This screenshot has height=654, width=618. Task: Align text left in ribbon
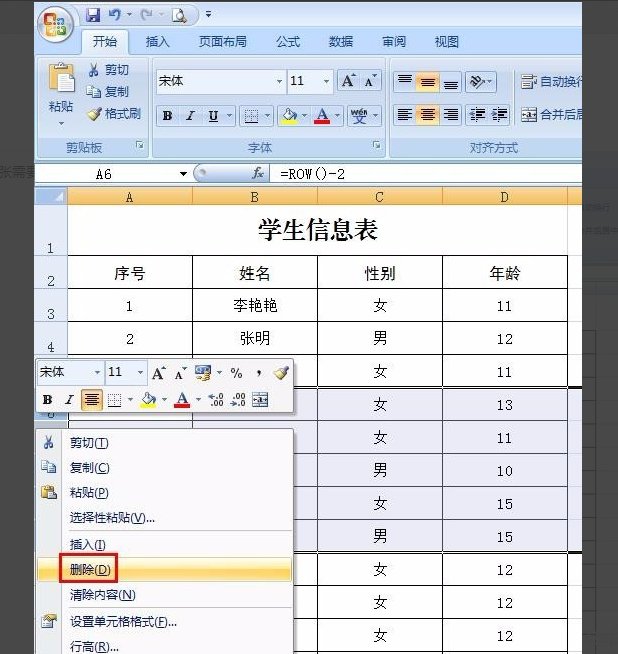(404, 114)
